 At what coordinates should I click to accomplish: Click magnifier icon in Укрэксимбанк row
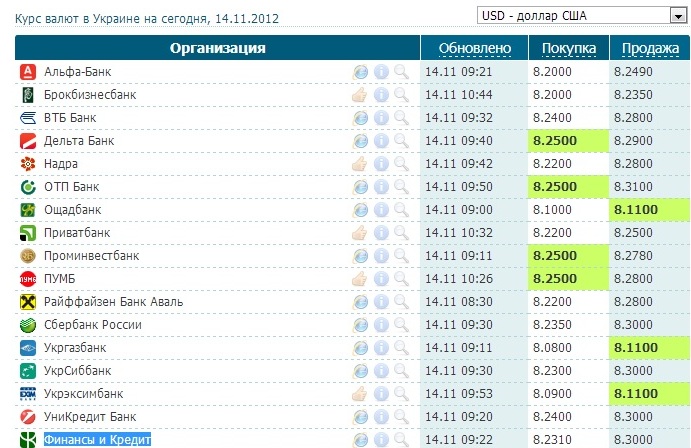click(401, 394)
